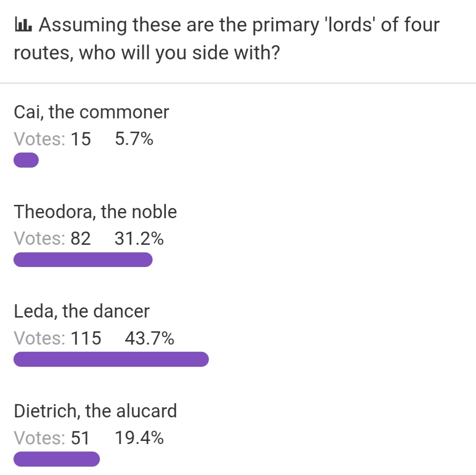Image resolution: width=476 pixels, height=475 pixels.
Task: Click the Votes: 51 count for Dietrich
Action: [x=51, y=438]
